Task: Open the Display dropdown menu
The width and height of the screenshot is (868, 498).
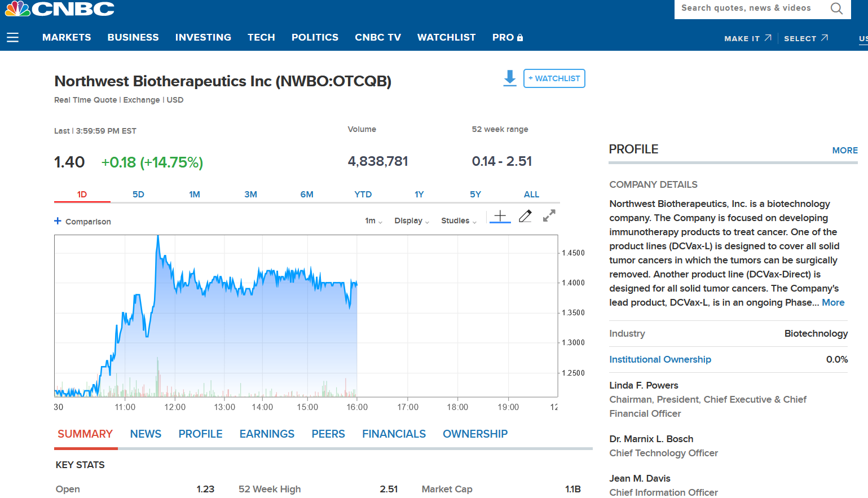Action: point(411,221)
